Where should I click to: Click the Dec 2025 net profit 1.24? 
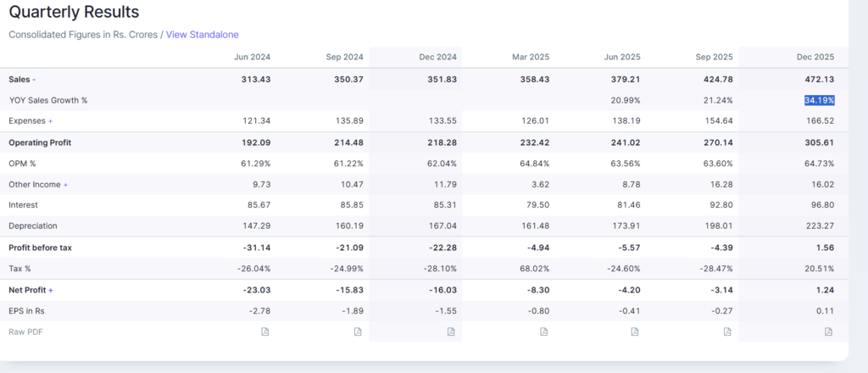[x=825, y=290]
